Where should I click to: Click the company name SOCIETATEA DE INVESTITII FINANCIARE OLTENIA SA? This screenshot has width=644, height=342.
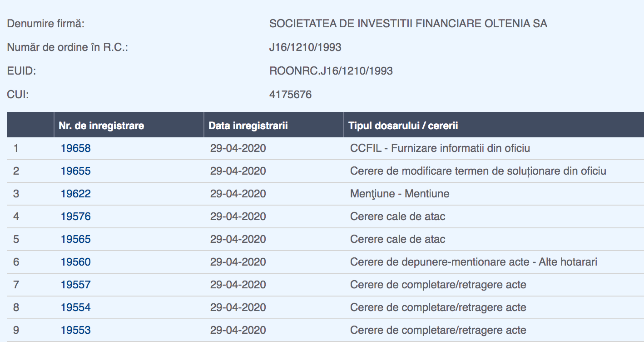click(x=408, y=24)
